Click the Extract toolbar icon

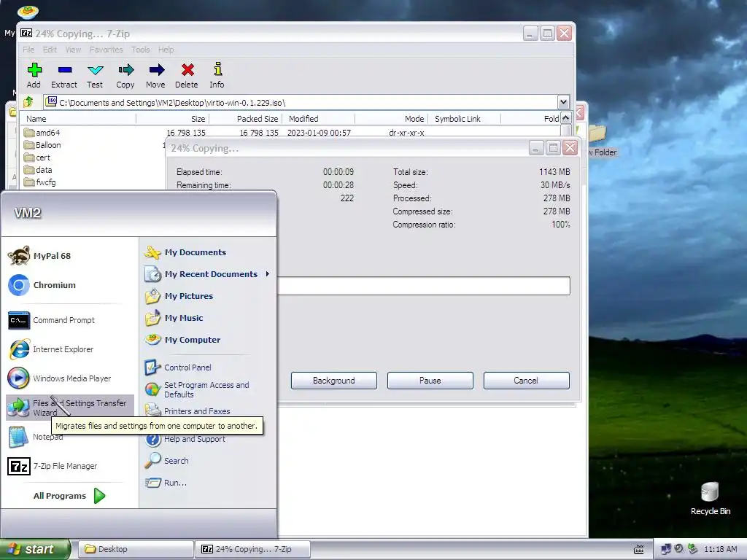point(64,76)
